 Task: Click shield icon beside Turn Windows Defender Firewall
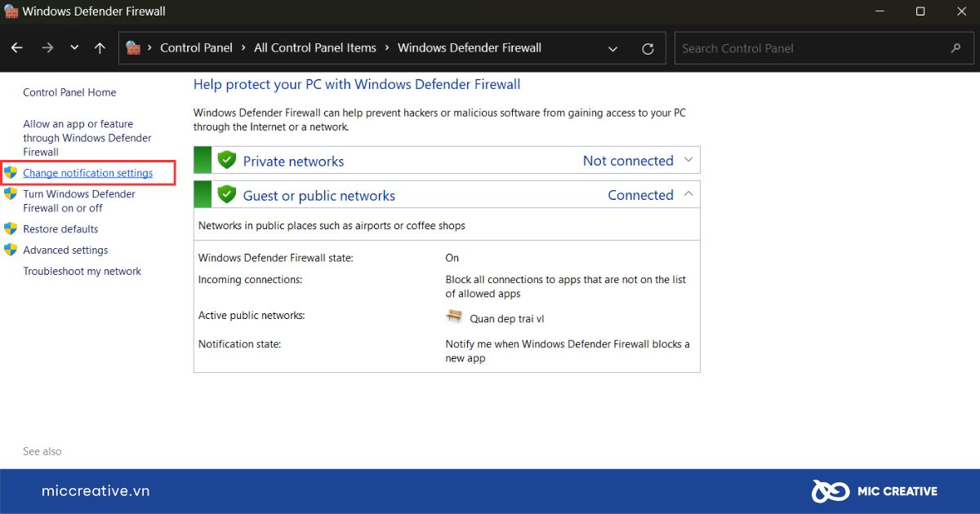point(11,194)
